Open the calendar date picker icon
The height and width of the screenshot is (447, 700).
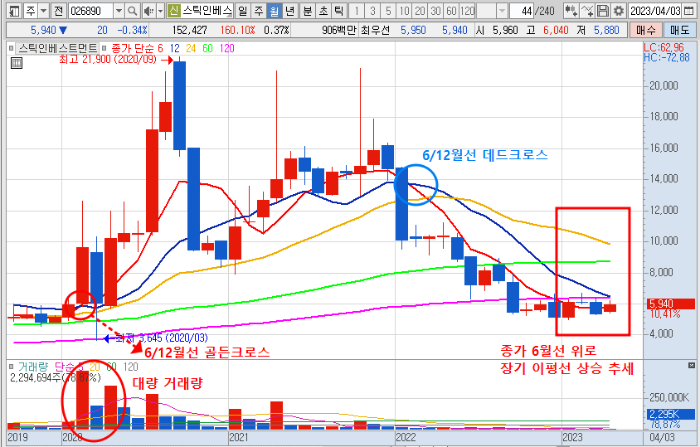[x=689, y=11]
